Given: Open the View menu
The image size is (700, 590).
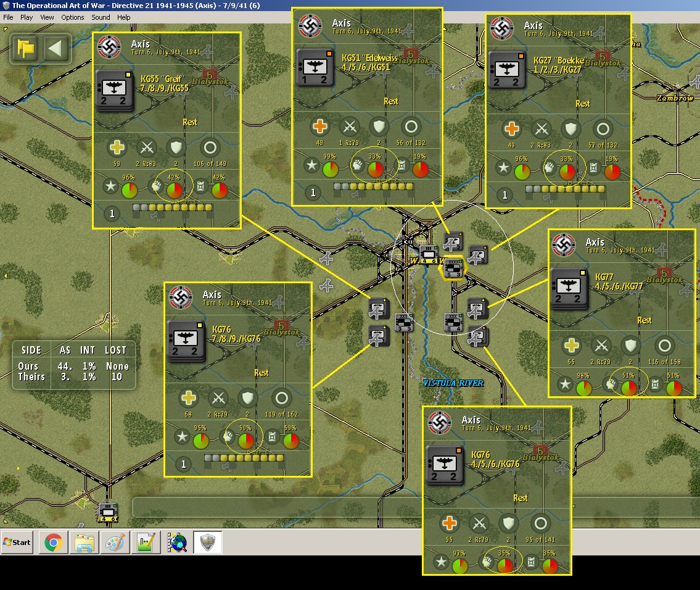Looking at the screenshot, I should (x=47, y=17).
